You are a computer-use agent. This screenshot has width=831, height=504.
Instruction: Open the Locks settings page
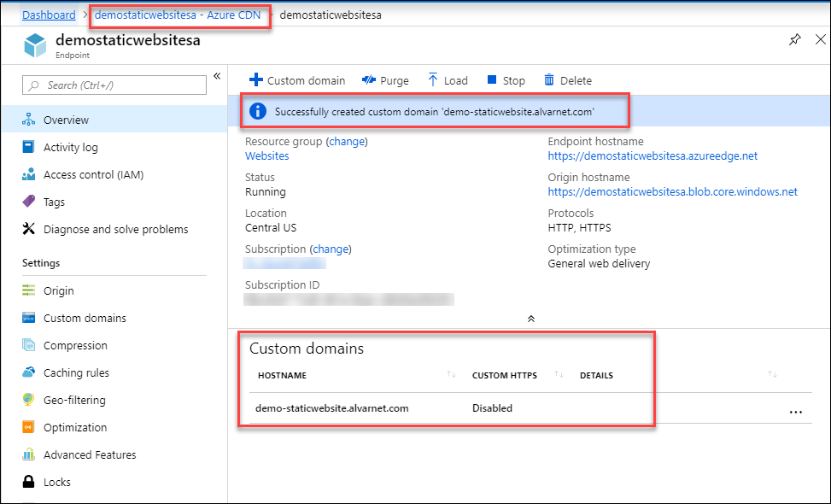tap(114, 482)
